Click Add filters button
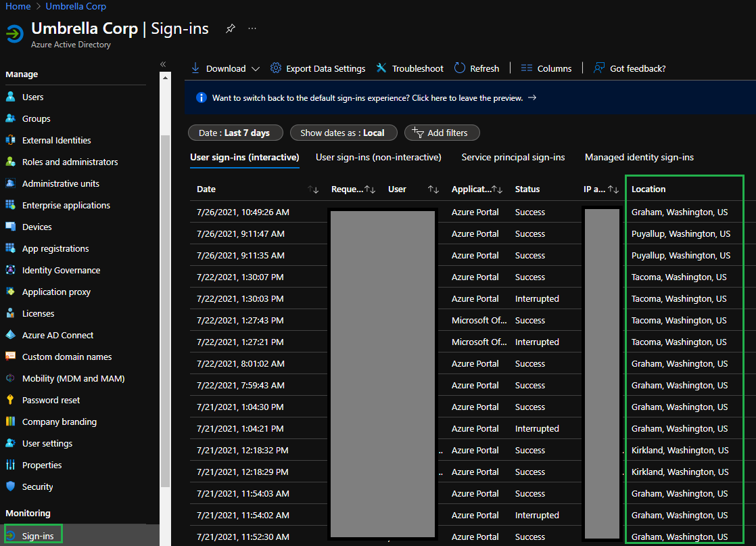This screenshot has width=756, height=546. [442, 133]
